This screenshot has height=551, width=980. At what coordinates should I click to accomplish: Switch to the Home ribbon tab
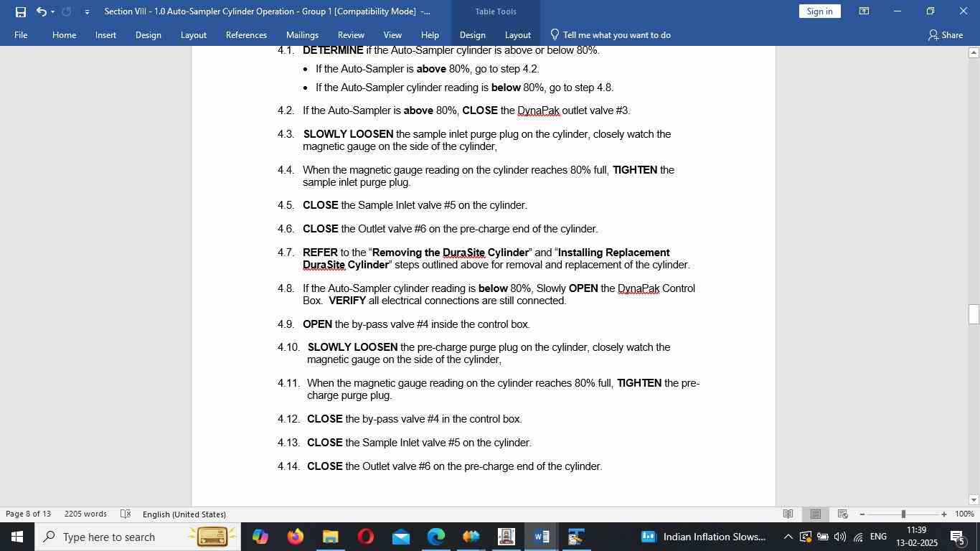(64, 34)
